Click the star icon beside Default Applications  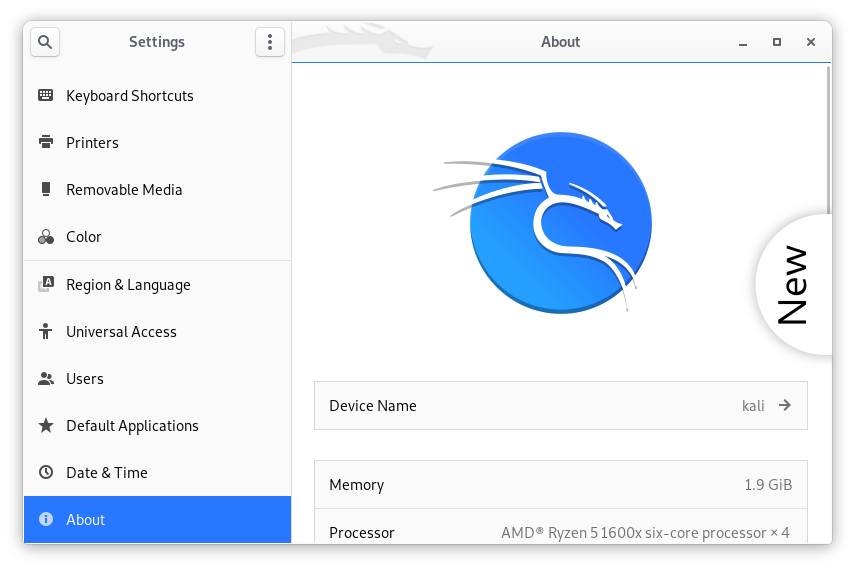pyautogui.click(x=46, y=425)
